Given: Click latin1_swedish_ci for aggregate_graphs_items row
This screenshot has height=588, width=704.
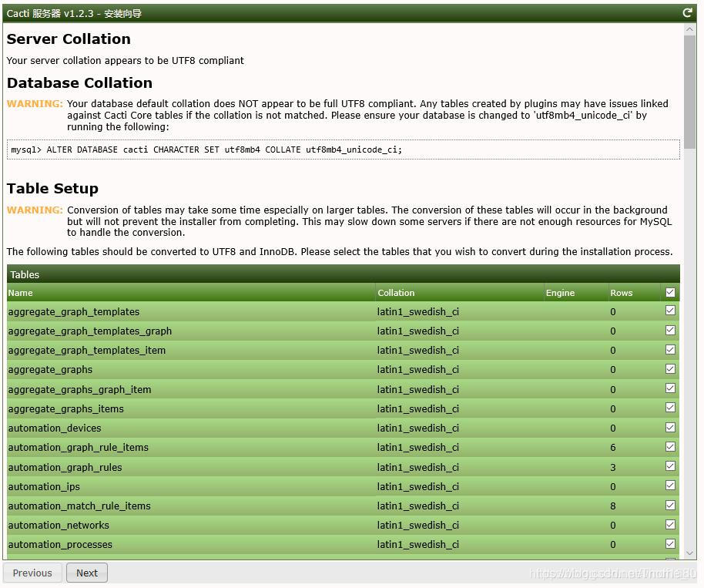Looking at the screenshot, I should [x=418, y=408].
